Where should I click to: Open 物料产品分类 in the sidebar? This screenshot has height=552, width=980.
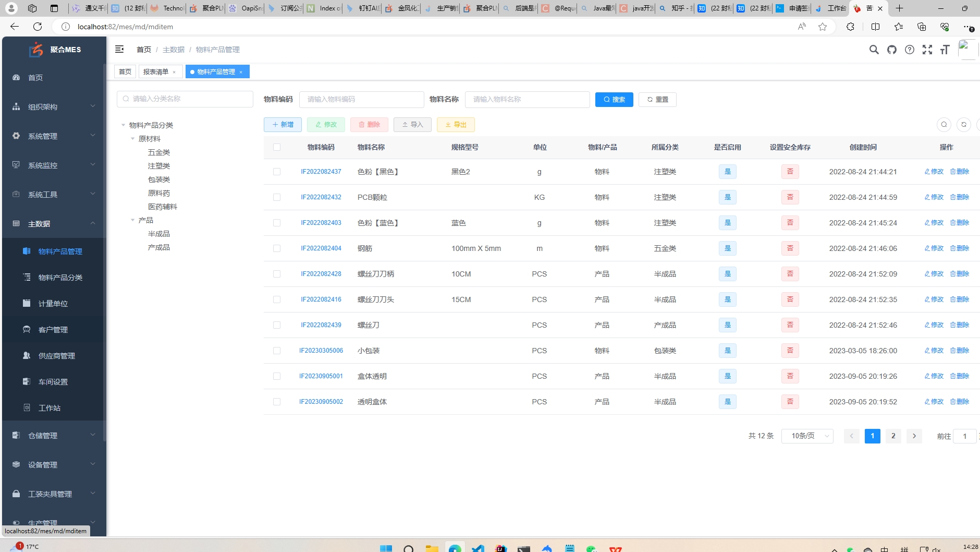[x=54, y=278]
